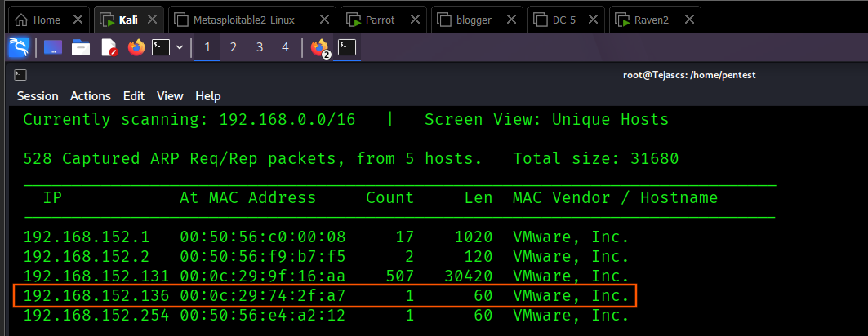Image resolution: width=868 pixels, height=336 pixels.
Task: Open the Kali dragon applications menu
Action: pyautogui.click(x=18, y=48)
